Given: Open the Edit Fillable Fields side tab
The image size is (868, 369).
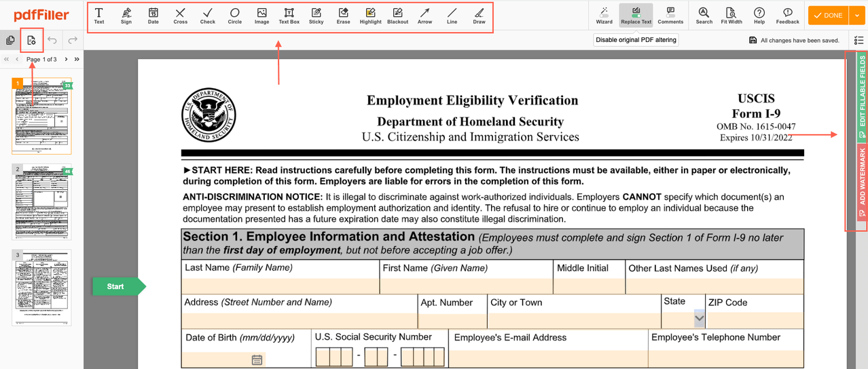Looking at the screenshot, I should (862, 97).
